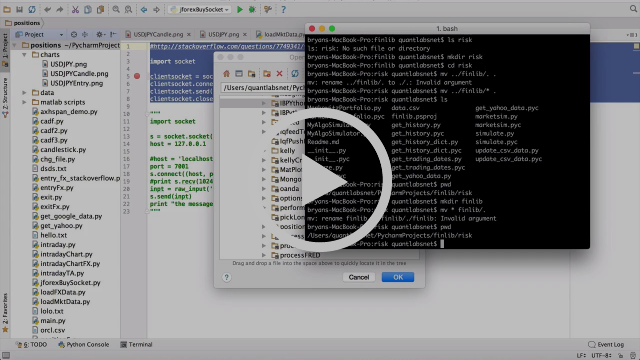
Task: Click the Home directory icon in dialog
Action: (x=227, y=74)
